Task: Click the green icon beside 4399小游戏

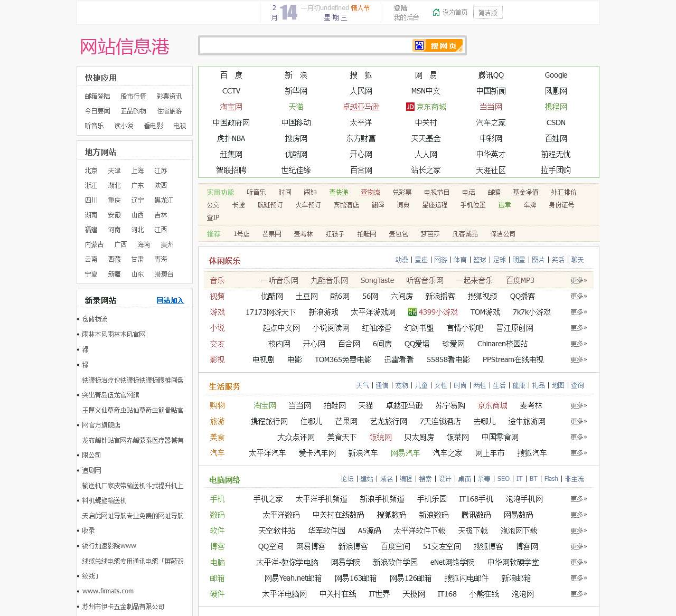Action: click(x=412, y=312)
